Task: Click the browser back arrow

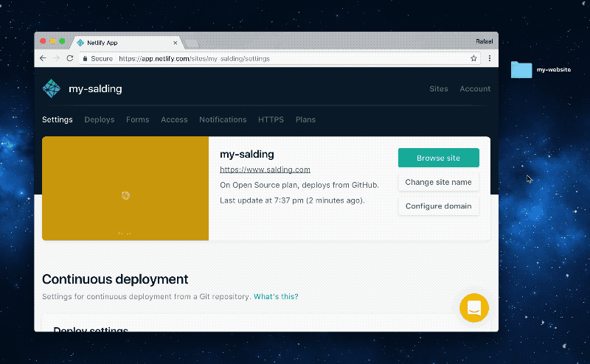Action: (43, 58)
